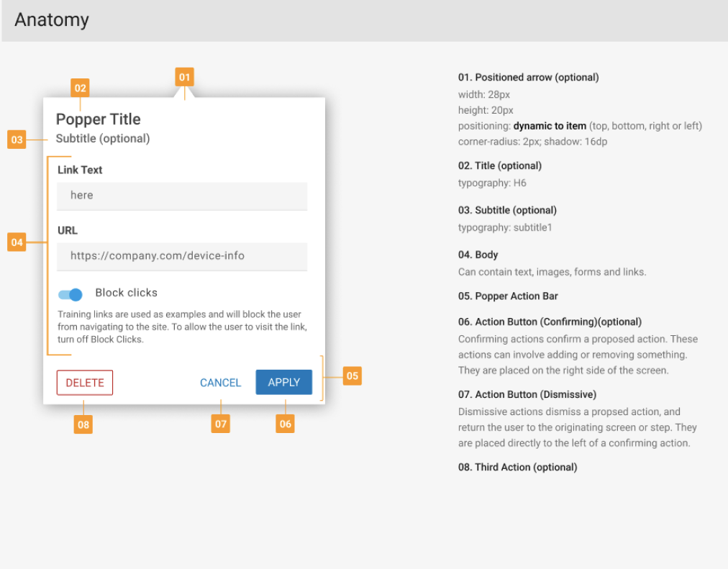Focus the URL input field
This screenshot has width=728, height=569.
click(182, 256)
